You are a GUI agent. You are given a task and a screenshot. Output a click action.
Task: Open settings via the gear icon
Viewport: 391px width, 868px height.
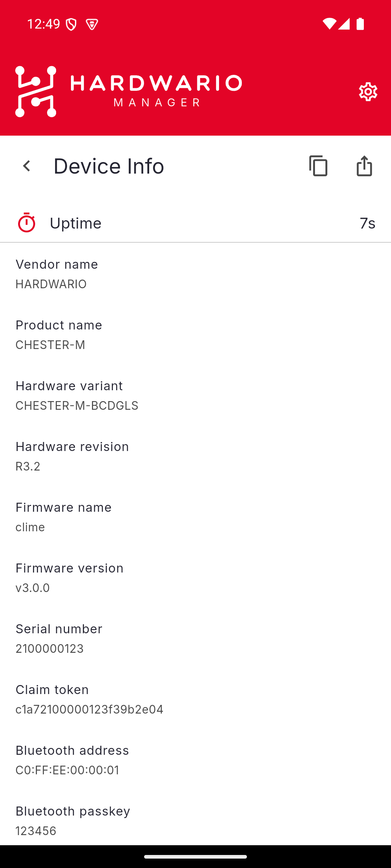368,92
